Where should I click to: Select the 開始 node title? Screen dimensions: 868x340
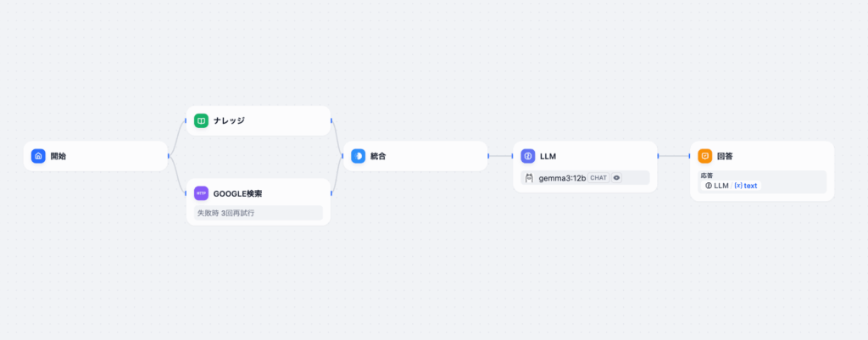coord(58,156)
